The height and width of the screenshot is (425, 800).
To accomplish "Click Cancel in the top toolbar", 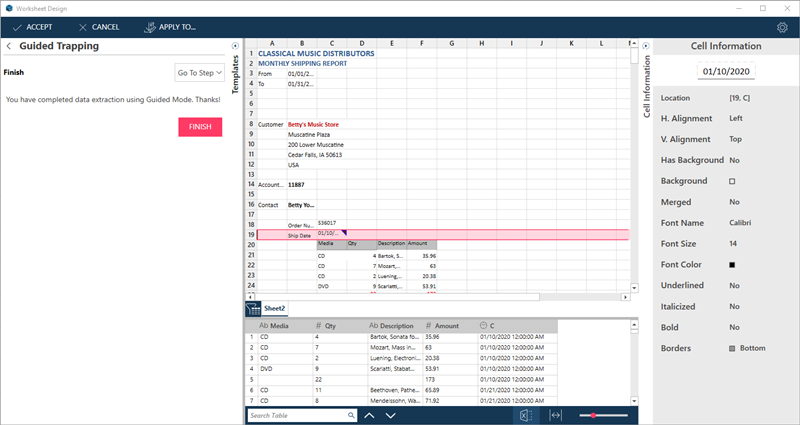I will point(98,27).
